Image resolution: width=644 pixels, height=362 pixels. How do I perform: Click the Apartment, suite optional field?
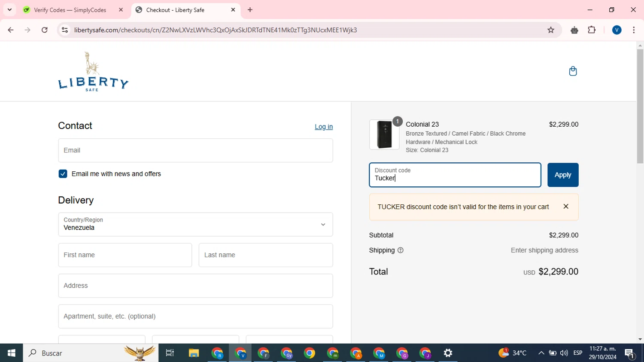coord(195,316)
